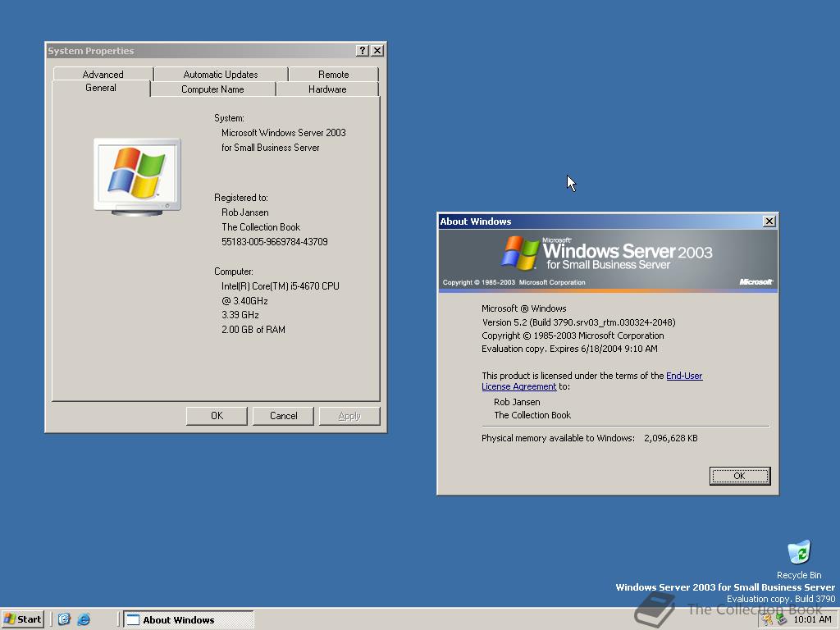Viewport: 840px width, 630px height.
Task: Close the System Properties window
Action: coord(377,50)
